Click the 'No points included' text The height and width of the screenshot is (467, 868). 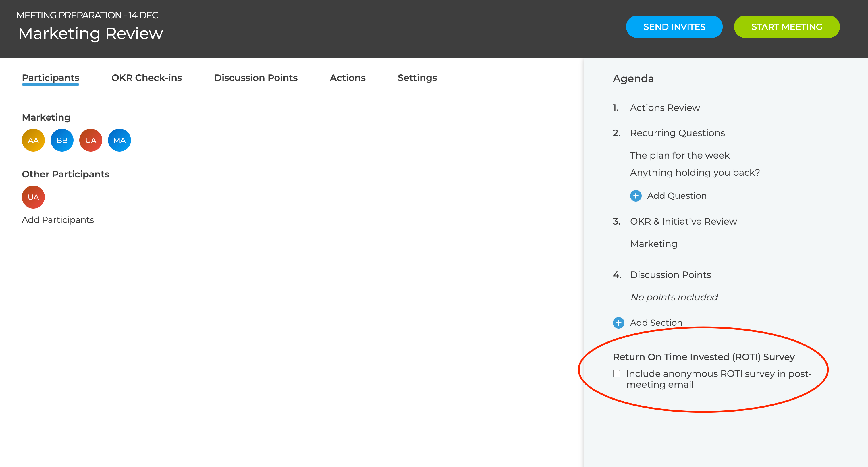674,297
